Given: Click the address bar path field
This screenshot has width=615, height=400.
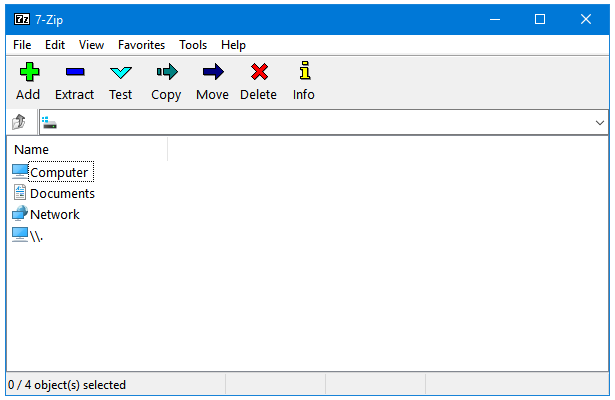Looking at the screenshot, I should click(324, 123).
